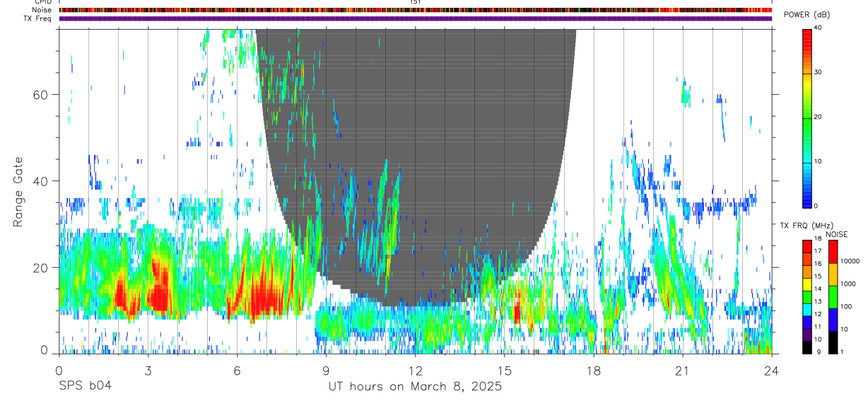Click the power (dB) rainbow colorbar
The image size is (868, 401).
807,117
